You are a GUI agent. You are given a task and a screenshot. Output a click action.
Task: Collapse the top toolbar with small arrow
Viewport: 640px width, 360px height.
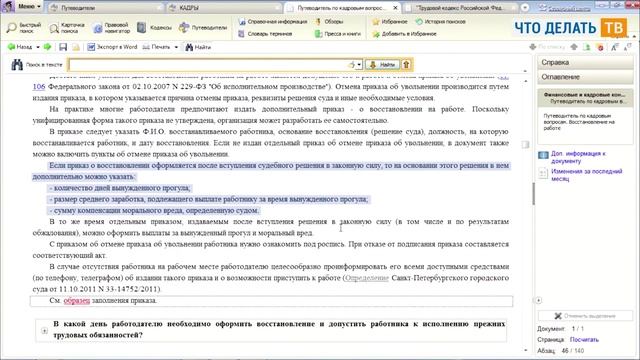[x=634, y=37]
